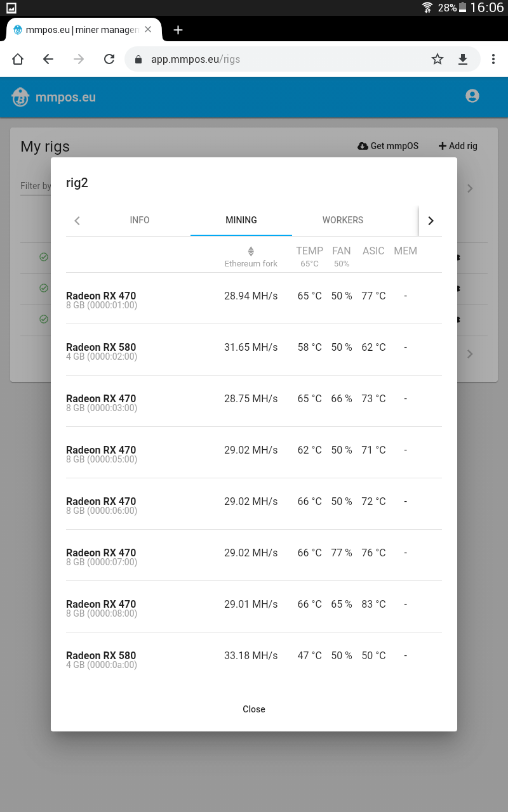
Task: Click the FAN column header
Action: click(342, 251)
